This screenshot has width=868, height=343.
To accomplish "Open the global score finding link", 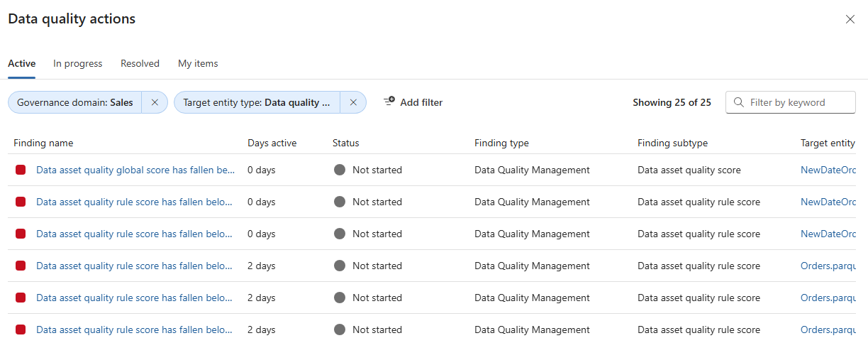I will click(135, 170).
